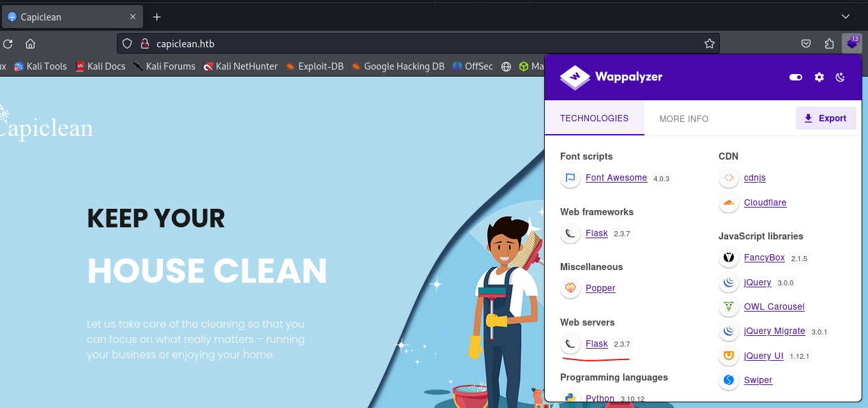Image resolution: width=868 pixels, height=408 pixels.
Task: Click the shield tracking protection icon
Action: pos(127,43)
